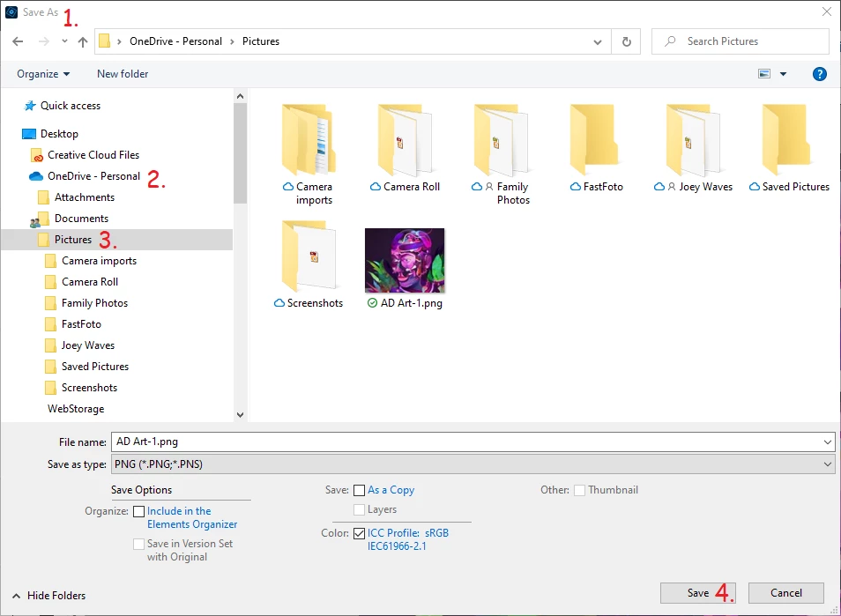841x616 pixels.
Task: Click the Saved Pictures folder icon
Action: pyautogui.click(x=786, y=139)
